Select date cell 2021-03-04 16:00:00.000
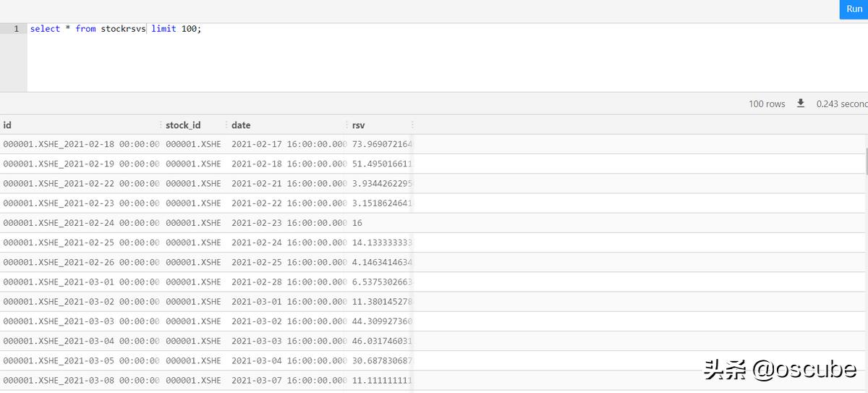 [x=289, y=360]
